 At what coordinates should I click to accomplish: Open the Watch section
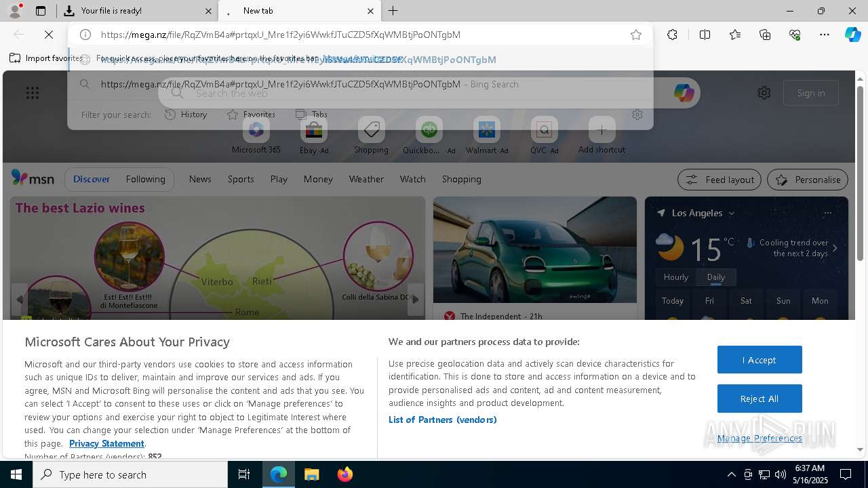412,179
